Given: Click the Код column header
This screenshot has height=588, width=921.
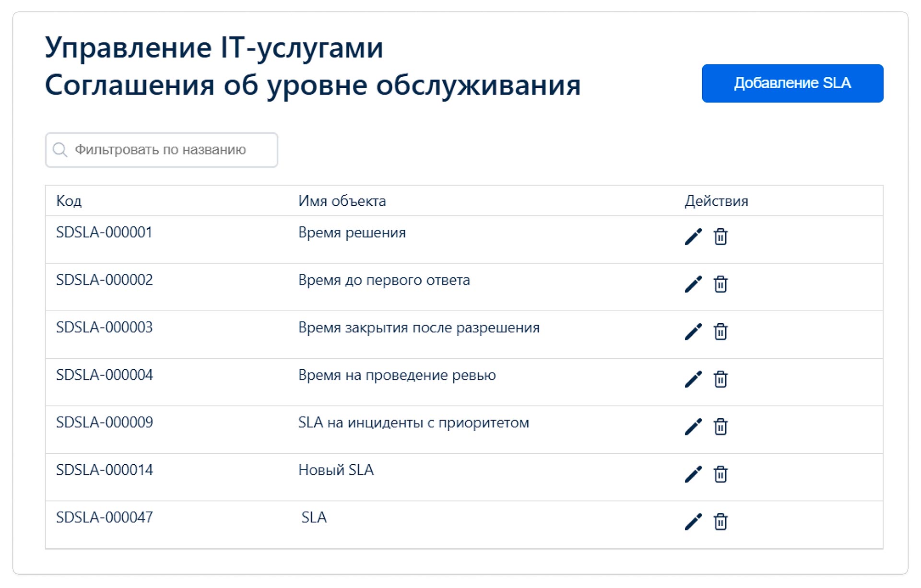Looking at the screenshot, I should [69, 201].
